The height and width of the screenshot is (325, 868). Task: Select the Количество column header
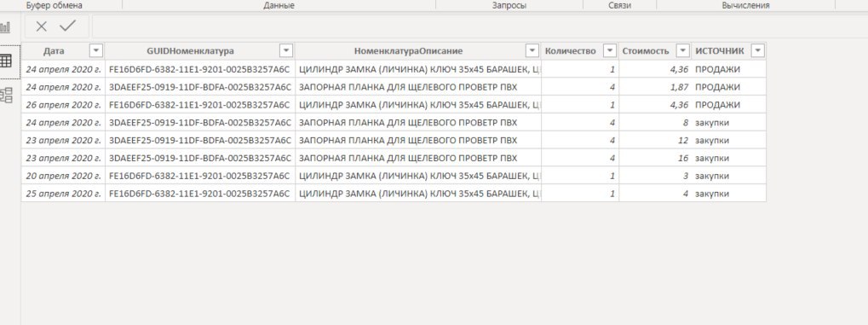(x=570, y=51)
